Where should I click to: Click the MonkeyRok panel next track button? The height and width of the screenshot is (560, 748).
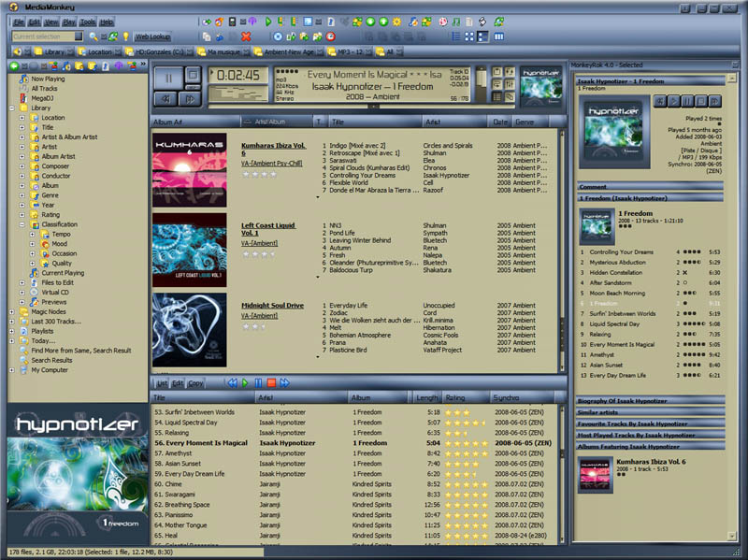click(x=714, y=101)
